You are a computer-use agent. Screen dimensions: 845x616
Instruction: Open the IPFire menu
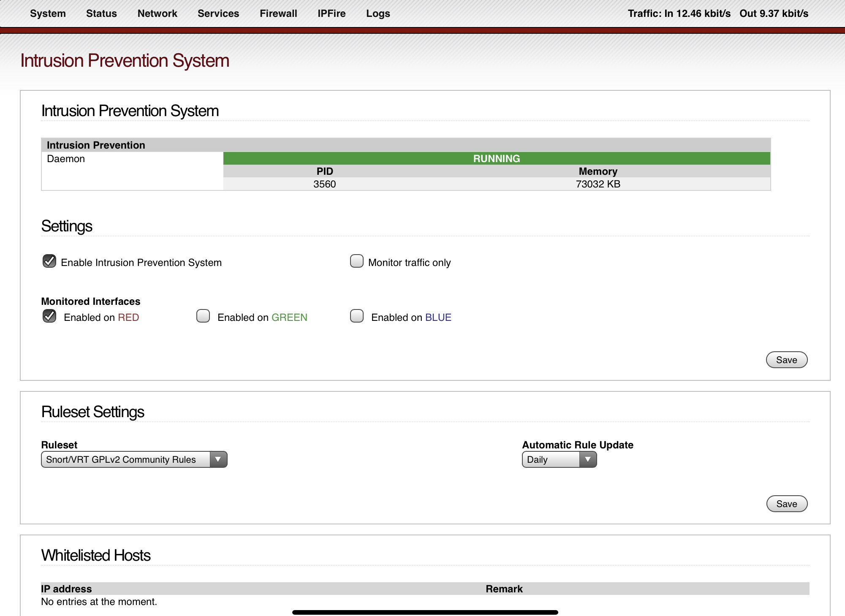(x=331, y=14)
